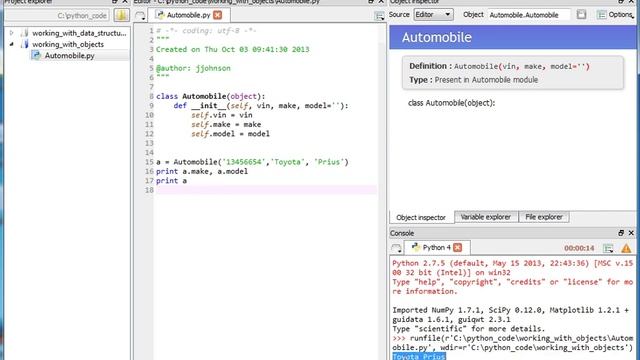Switch to the Object inspector tab
This screenshot has height=360, width=640.
point(421,218)
